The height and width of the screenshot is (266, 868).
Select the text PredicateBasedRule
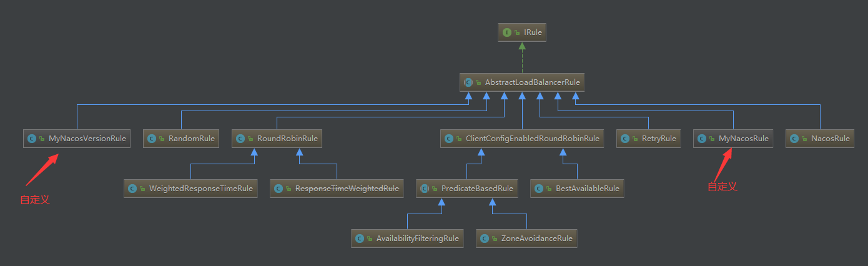477,188
